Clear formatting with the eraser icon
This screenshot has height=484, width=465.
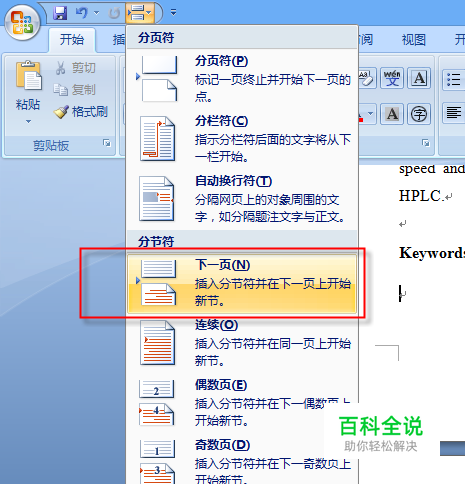[x=367, y=79]
